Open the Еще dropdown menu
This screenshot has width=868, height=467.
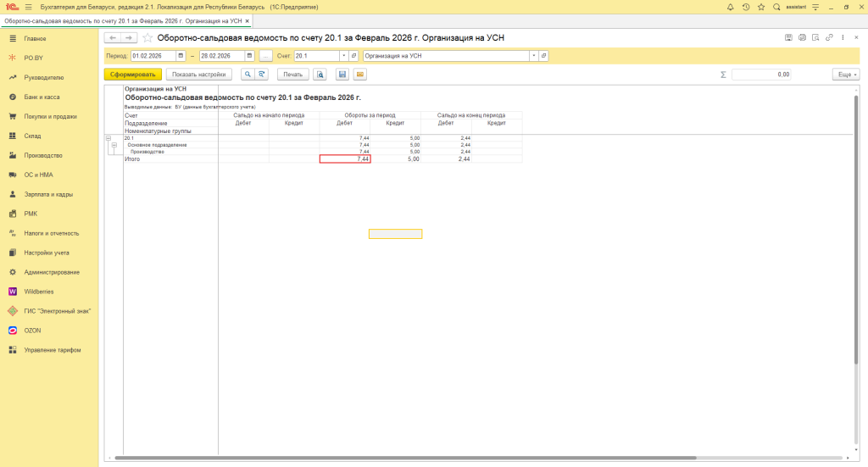point(846,75)
